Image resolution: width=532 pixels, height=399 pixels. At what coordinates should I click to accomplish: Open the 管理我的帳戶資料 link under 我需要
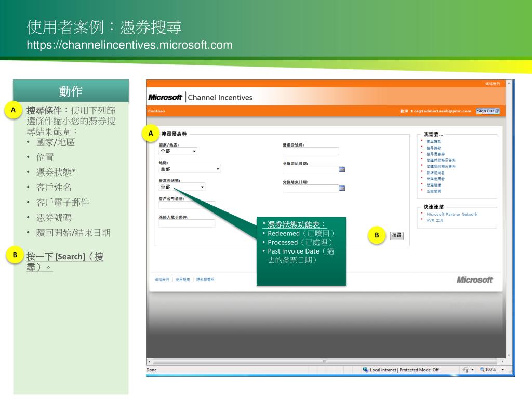coord(441,166)
